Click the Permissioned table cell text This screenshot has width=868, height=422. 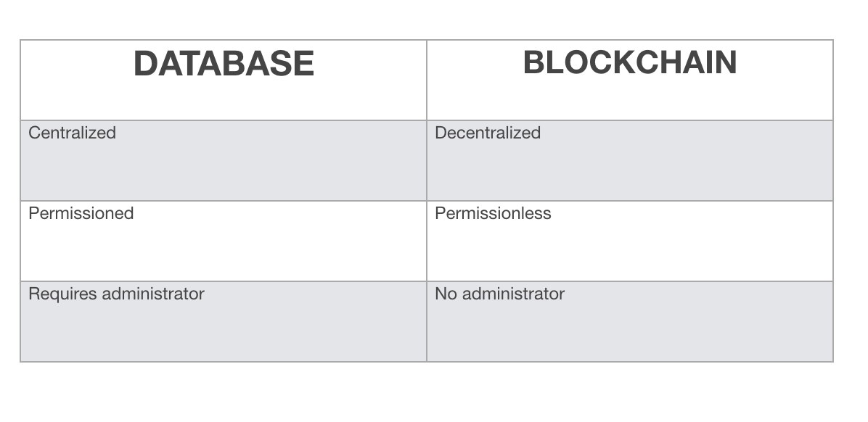81,213
